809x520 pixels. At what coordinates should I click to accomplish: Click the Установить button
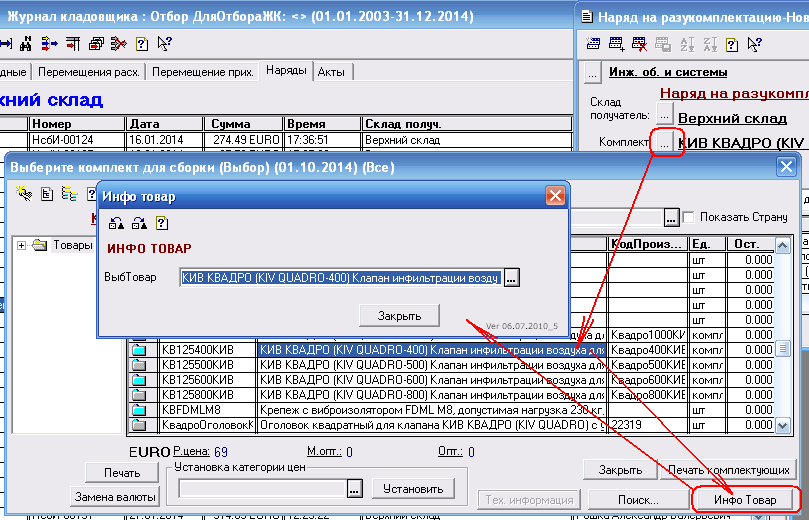pos(413,489)
